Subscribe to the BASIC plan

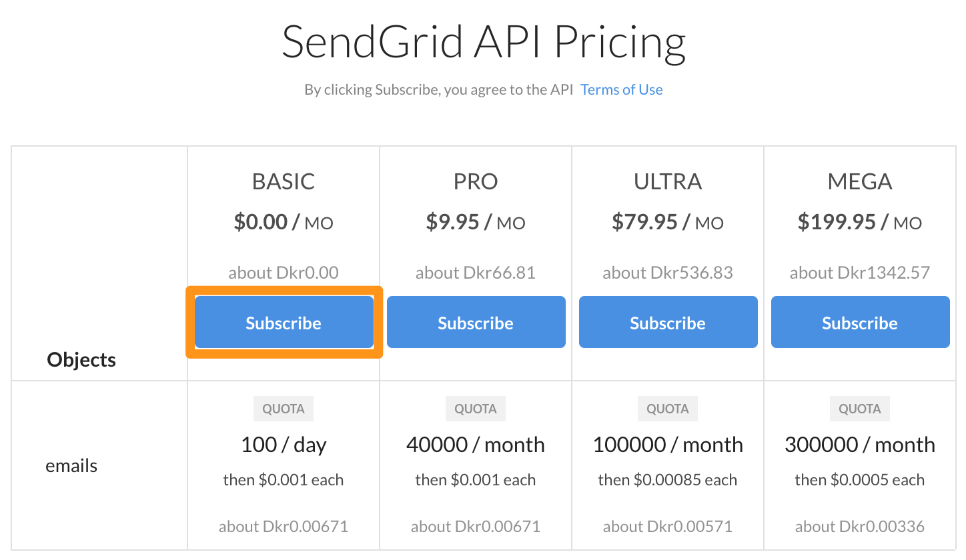point(284,323)
